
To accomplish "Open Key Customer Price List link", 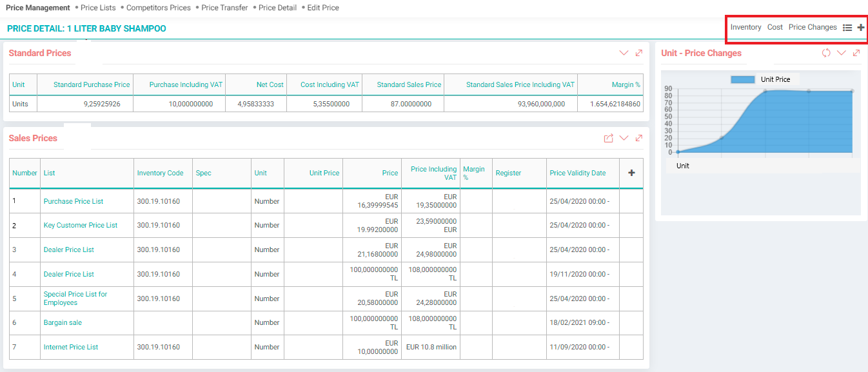I will pyautogui.click(x=81, y=225).
